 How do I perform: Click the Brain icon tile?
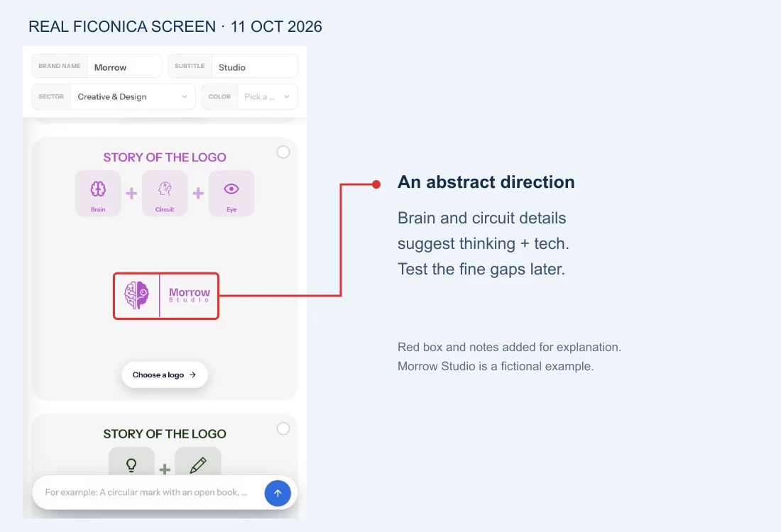pos(98,194)
